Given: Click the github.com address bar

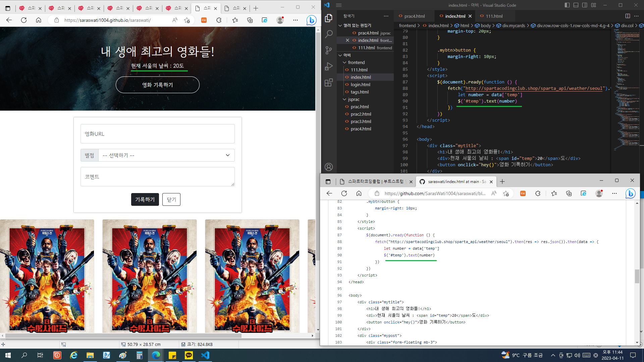Looking at the screenshot, I should (x=435, y=193).
